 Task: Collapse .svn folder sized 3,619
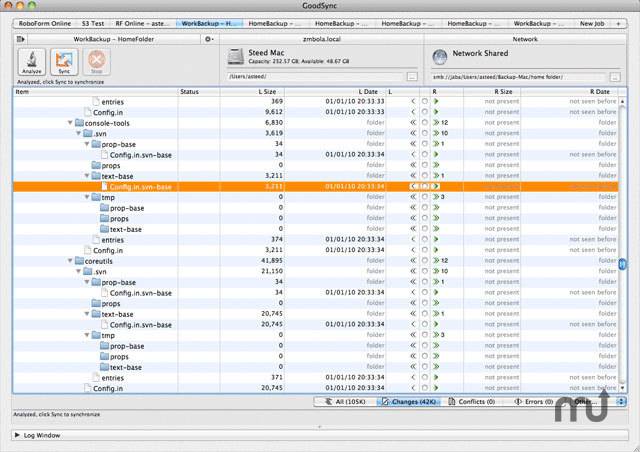78,133
